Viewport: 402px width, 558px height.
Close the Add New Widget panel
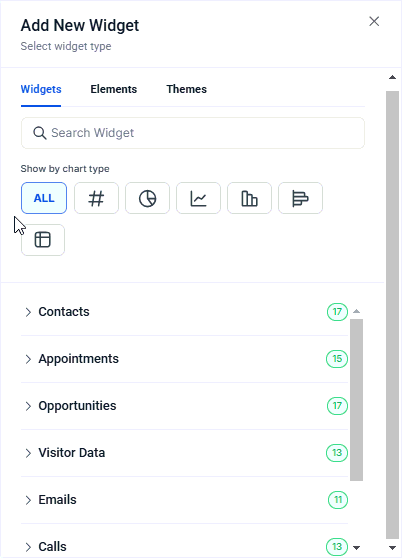click(374, 21)
